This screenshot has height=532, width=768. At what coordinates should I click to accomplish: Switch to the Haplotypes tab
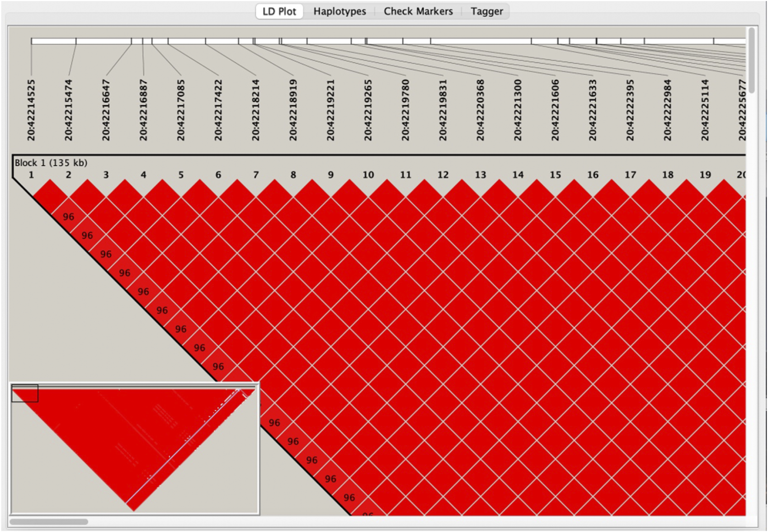pyautogui.click(x=339, y=11)
